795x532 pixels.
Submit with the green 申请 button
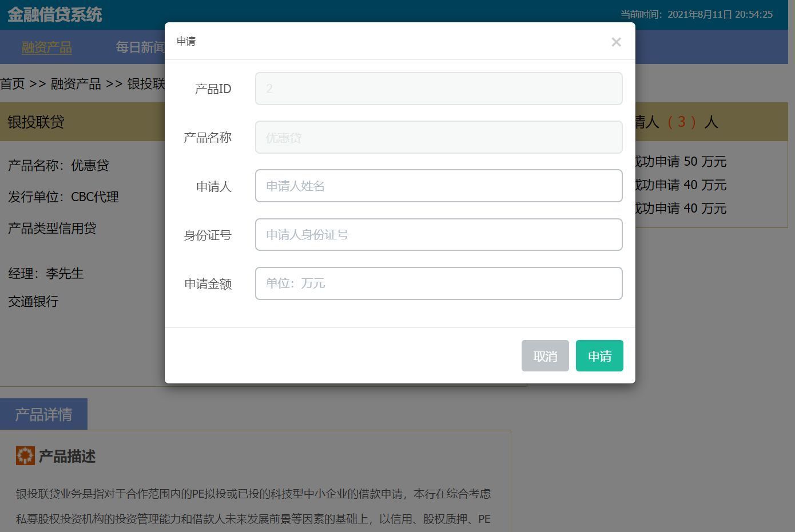coord(599,355)
